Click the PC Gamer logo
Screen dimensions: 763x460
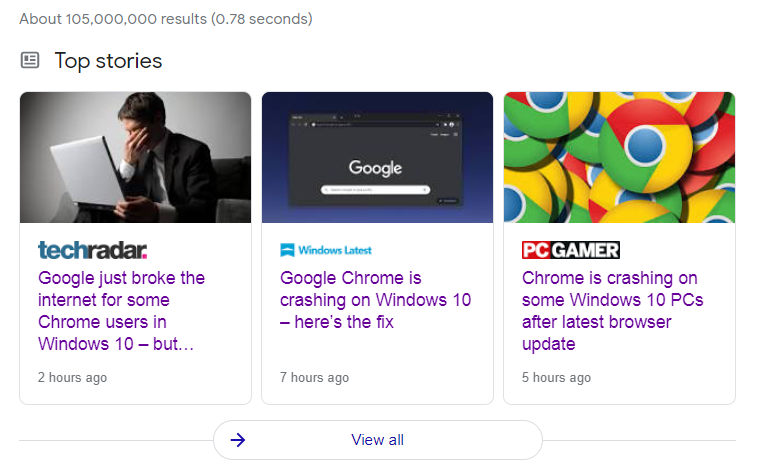pyautogui.click(x=570, y=250)
